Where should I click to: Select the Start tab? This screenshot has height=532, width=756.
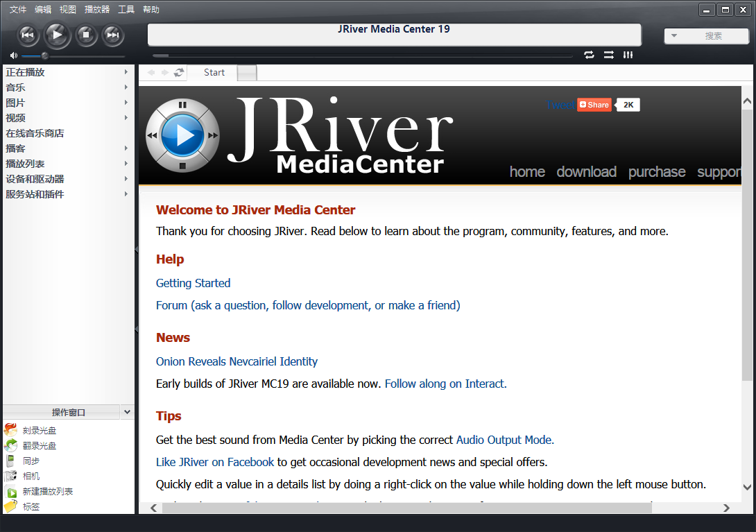(x=214, y=72)
